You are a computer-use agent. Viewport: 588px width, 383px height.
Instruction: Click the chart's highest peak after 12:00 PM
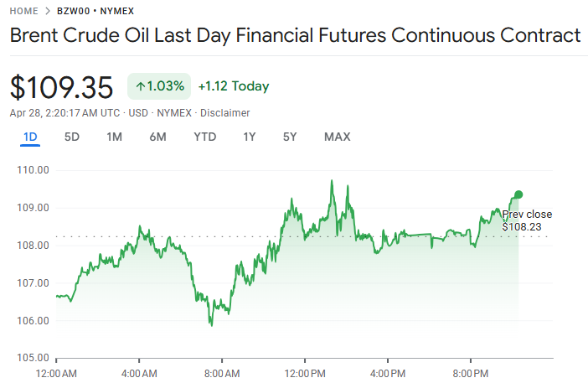[332, 181]
